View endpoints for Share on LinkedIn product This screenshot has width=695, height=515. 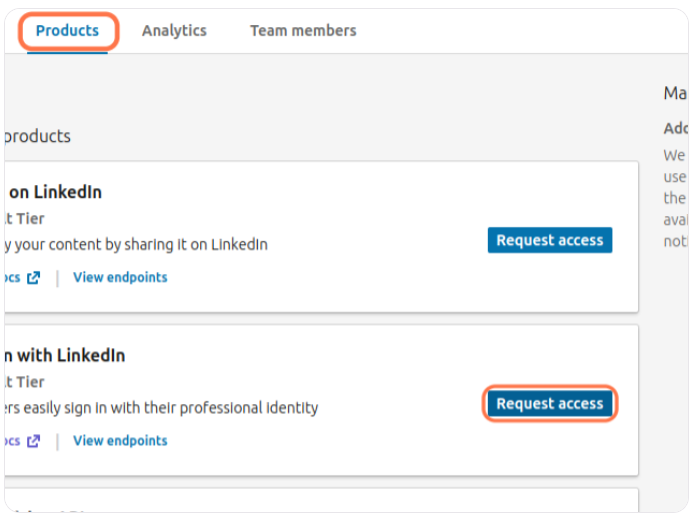120,277
